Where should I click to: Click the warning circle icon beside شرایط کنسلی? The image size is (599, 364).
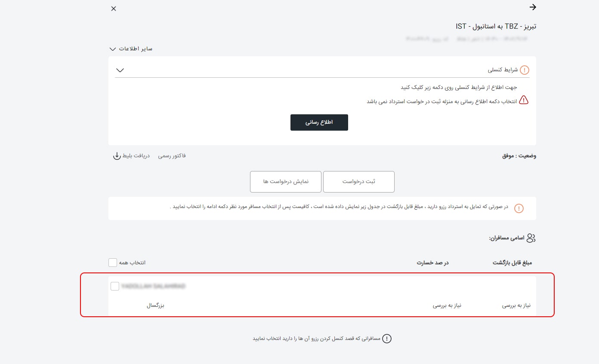pos(524,70)
